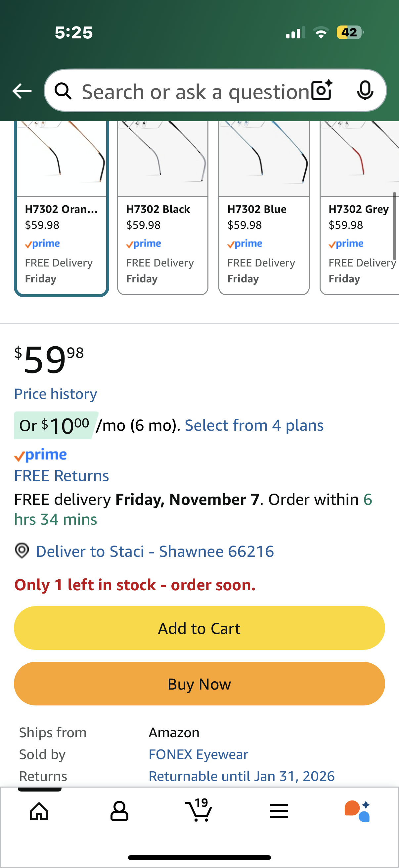
Task: Choose the H7302 Black color variant
Action: coord(163,209)
